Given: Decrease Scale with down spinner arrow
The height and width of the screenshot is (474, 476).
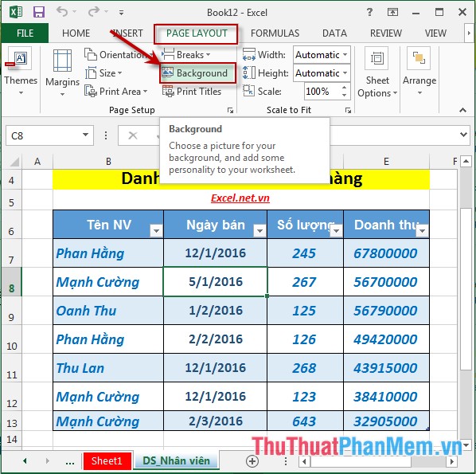Looking at the screenshot, I should point(344,95).
